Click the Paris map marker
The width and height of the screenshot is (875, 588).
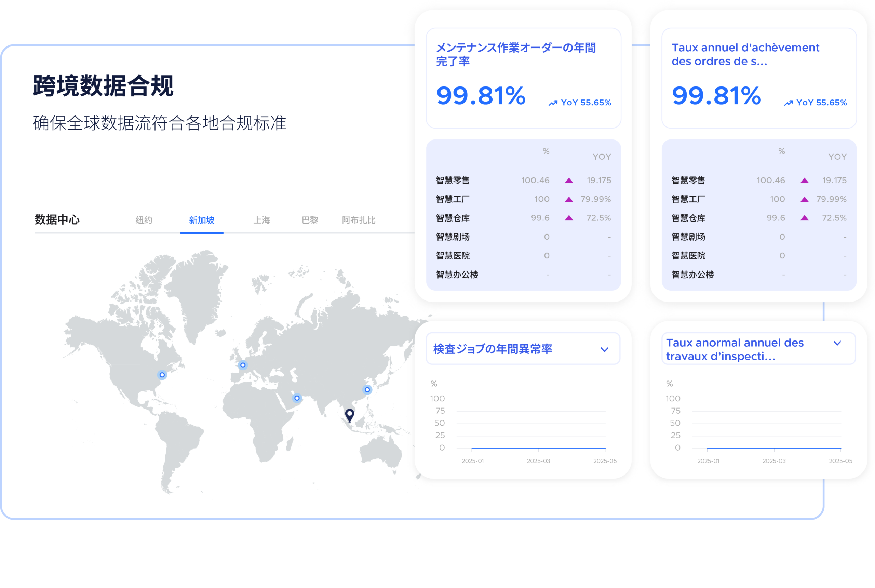pyautogui.click(x=243, y=365)
